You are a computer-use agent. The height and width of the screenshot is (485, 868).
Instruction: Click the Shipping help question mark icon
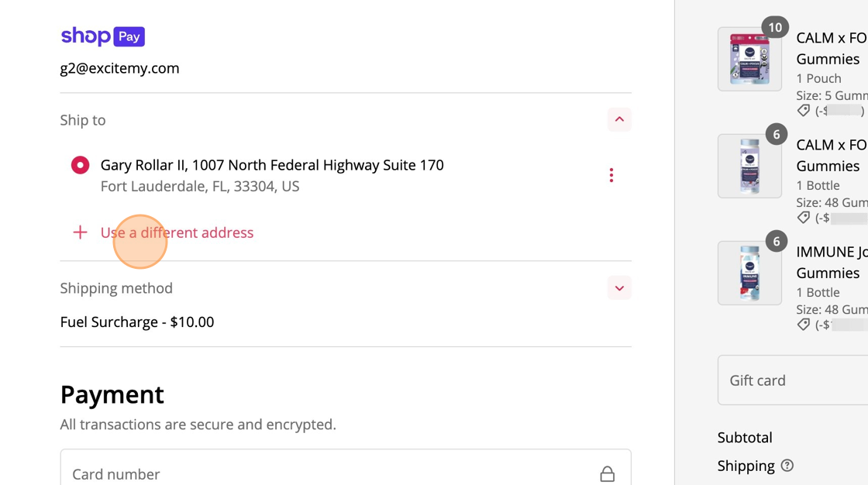(x=787, y=466)
